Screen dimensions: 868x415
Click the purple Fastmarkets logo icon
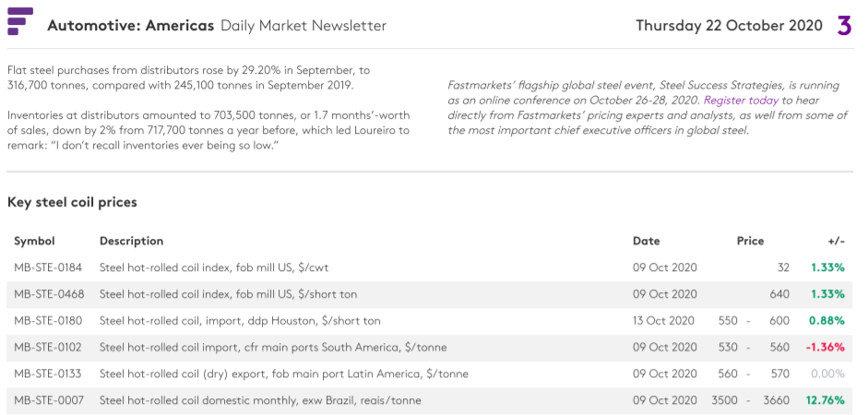(x=20, y=21)
